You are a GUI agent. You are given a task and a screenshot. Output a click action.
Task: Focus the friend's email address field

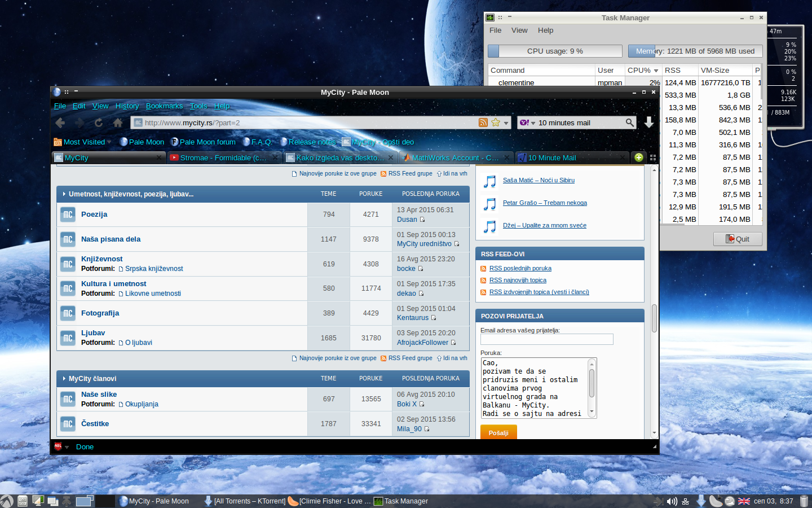[x=546, y=339]
